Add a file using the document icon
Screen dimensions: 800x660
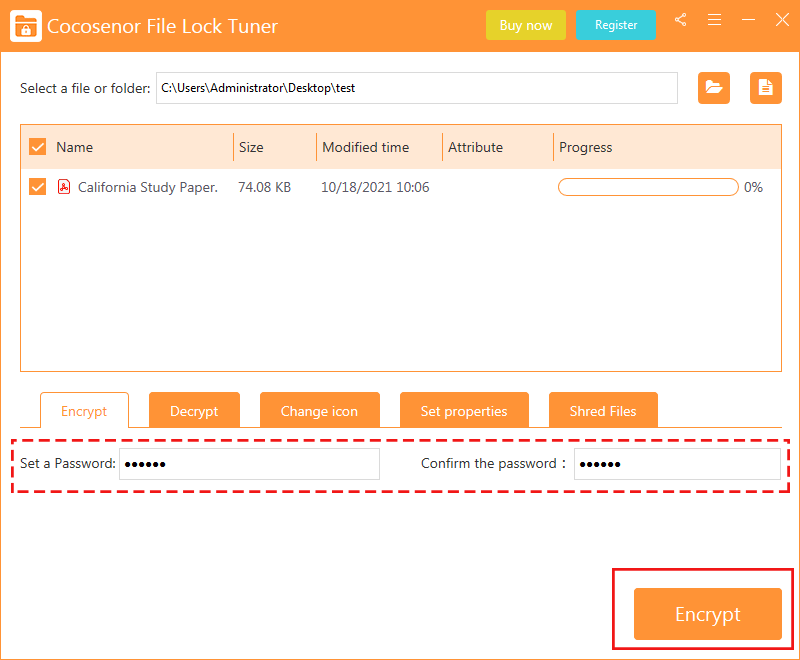pyautogui.click(x=765, y=88)
